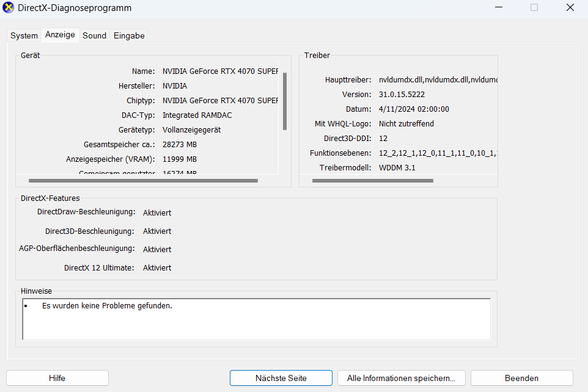Click the Anzeigespeicher (VRAM) label
Screen dimensions: 588x392
tap(111, 159)
